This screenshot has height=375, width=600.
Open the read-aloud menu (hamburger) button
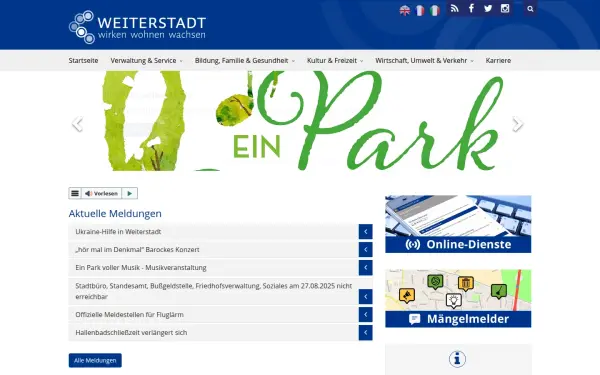[x=75, y=193]
